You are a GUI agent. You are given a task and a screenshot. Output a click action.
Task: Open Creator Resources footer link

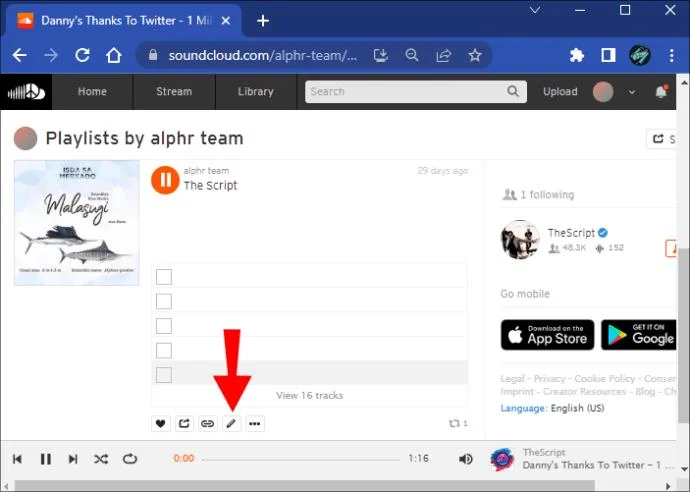coord(584,391)
